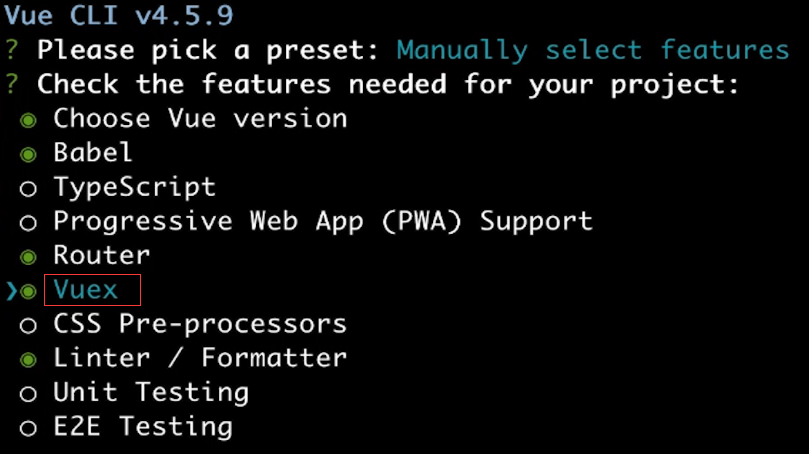Viewport: 809px width, 454px height.
Task: Check the Progressive Web App circle
Action: 28,223
